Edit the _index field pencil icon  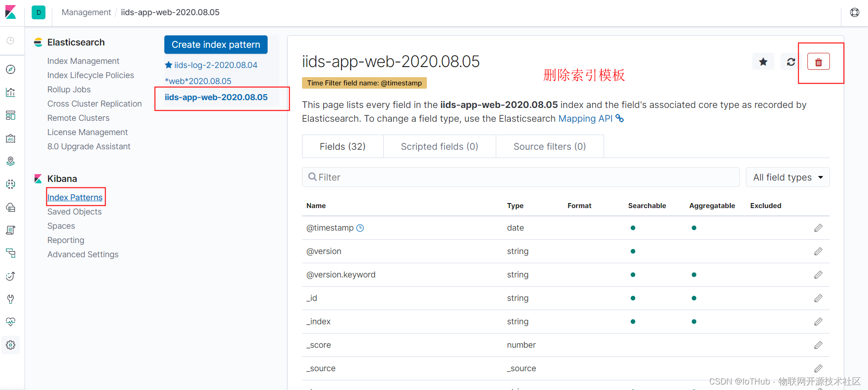[x=818, y=322]
